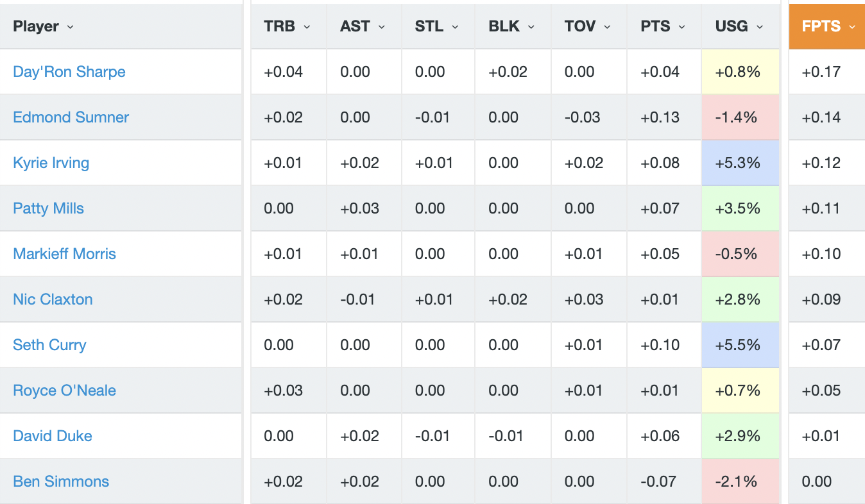Screen dimensions: 865x504
Task: Open the TRB column sort dropdown
Action: coord(307,26)
